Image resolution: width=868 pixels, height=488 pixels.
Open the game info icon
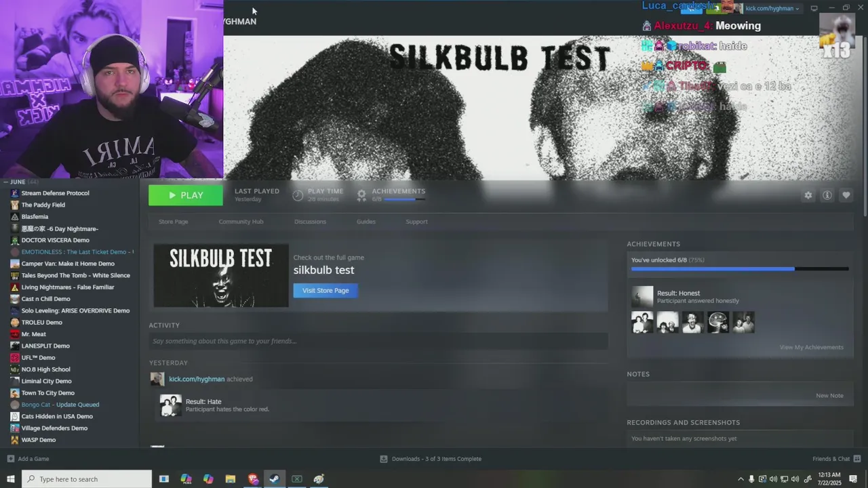coord(827,195)
